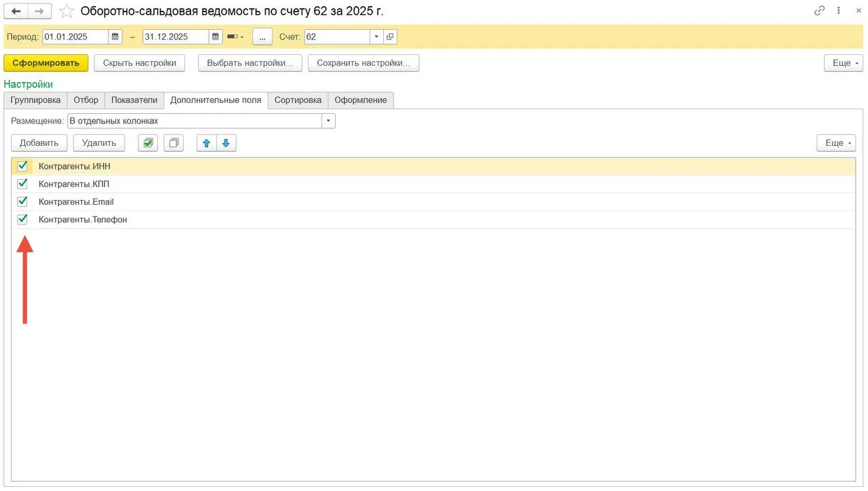Click the Добавить button
The height and width of the screenshot is (491, 868).
point(39,142)
